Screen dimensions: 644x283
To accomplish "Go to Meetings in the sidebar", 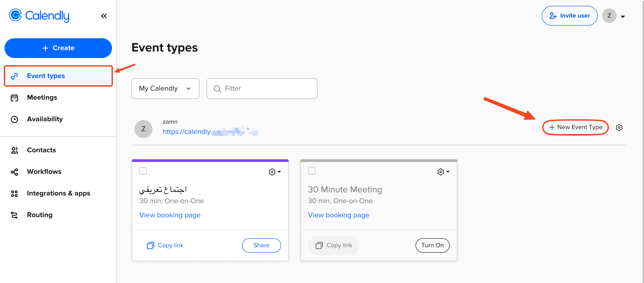I will (x=42, y=97).
